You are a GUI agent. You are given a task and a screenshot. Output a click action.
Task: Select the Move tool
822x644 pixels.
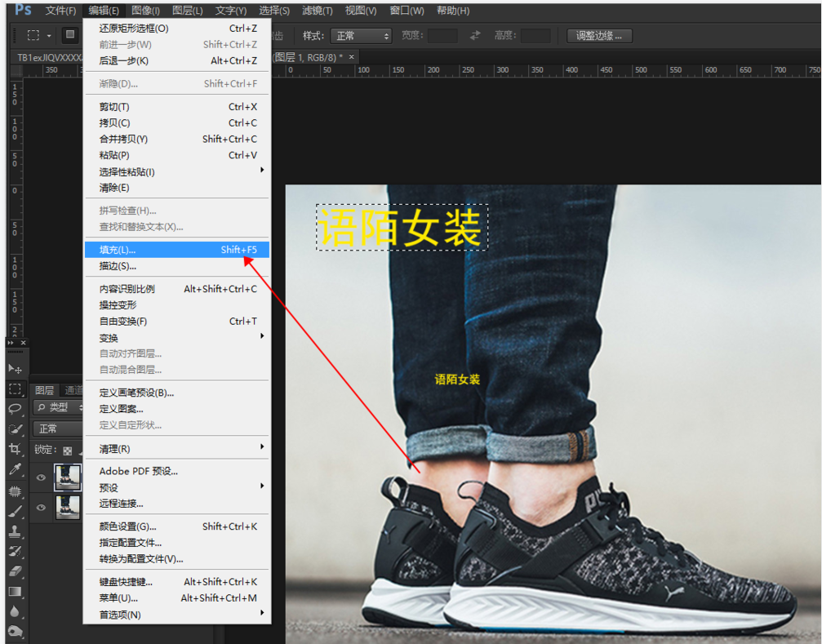click(15, 369)
